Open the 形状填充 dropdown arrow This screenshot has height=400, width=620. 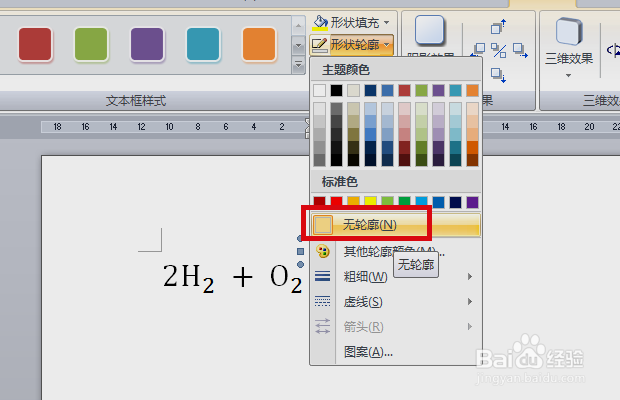pyautogui.click(x=387, y=23)
